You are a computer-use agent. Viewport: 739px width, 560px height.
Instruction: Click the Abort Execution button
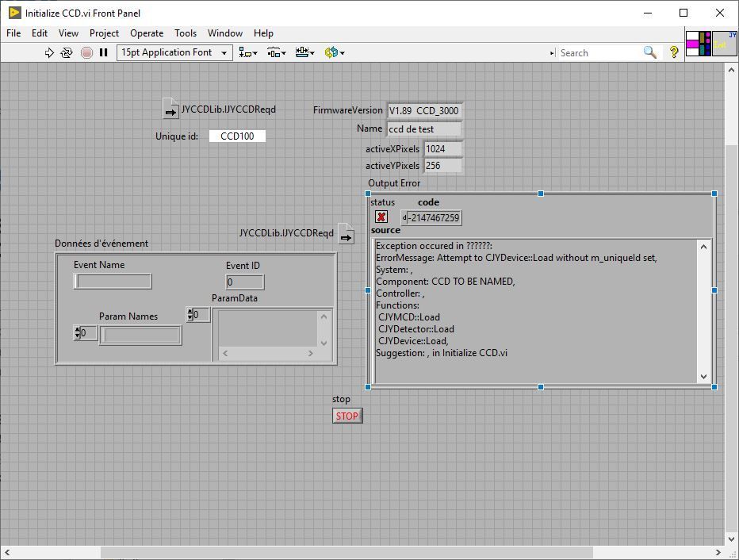[x=86, y=52]
